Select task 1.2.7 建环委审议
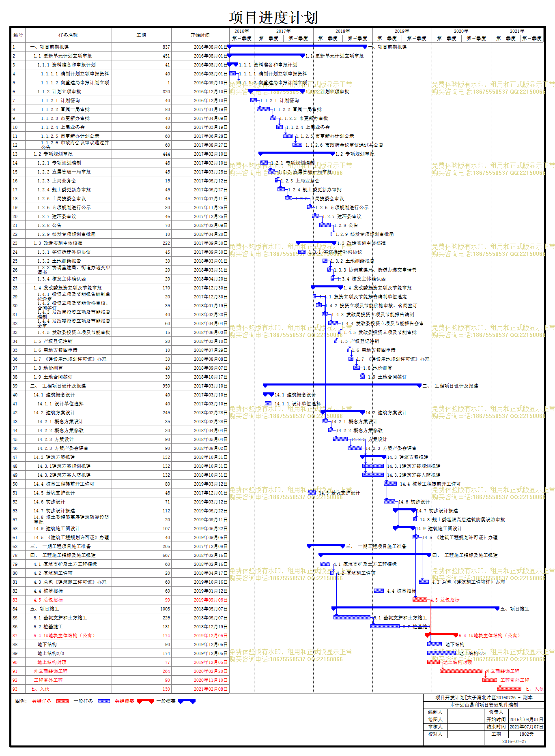The image size is (555, 756). click(120, 216)
